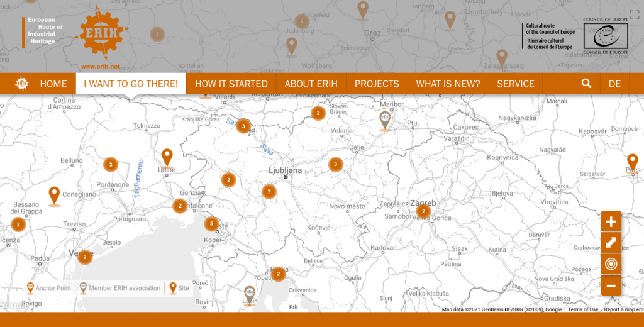Screen dimensions: 644x327
Task: Click the map zoom in plus button
Action: [611, 221]
